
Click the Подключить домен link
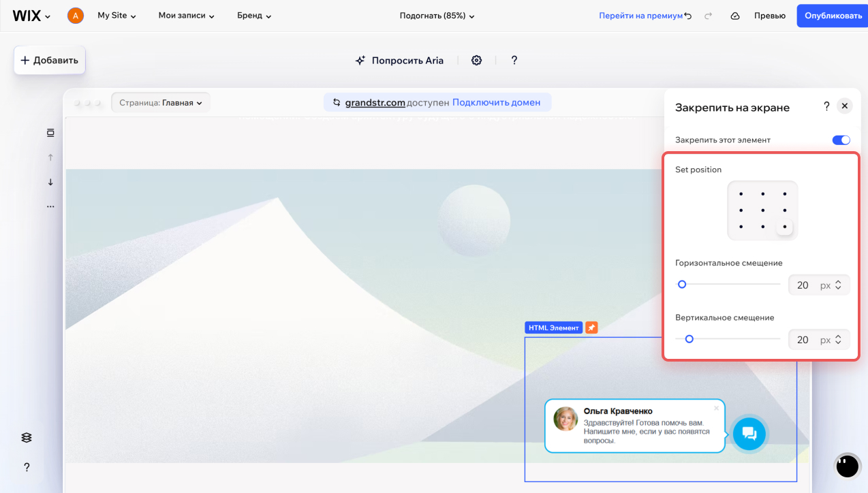[x=496, y=103]
